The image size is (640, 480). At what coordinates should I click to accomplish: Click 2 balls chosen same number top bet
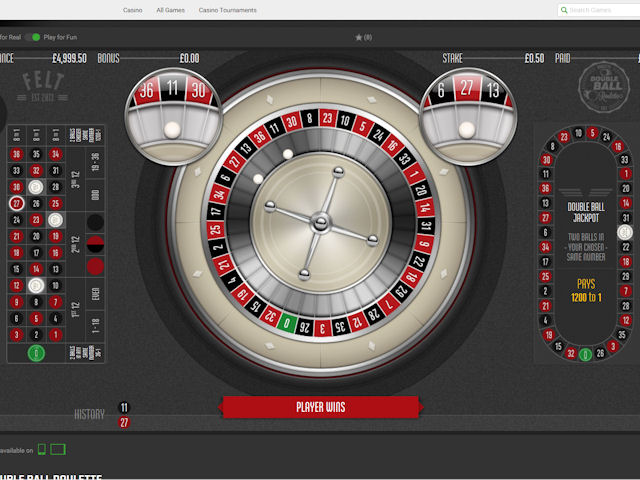click(85, 135)
